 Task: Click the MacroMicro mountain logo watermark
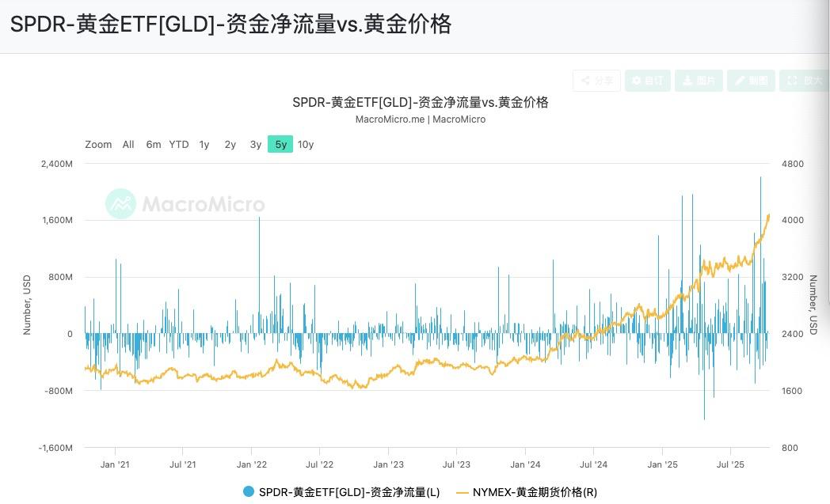[x=120, y=204]
